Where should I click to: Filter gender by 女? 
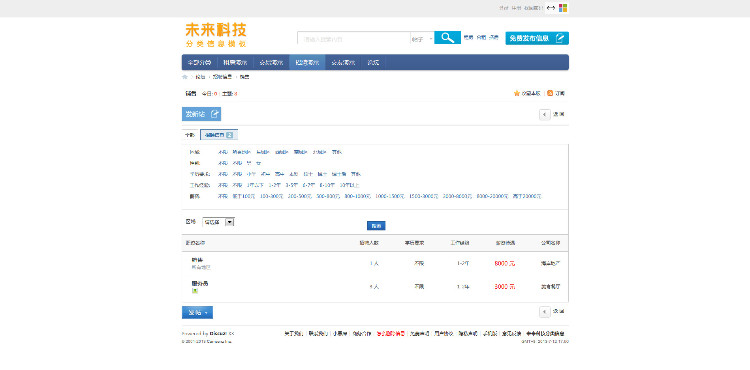(x=258, y=163)
